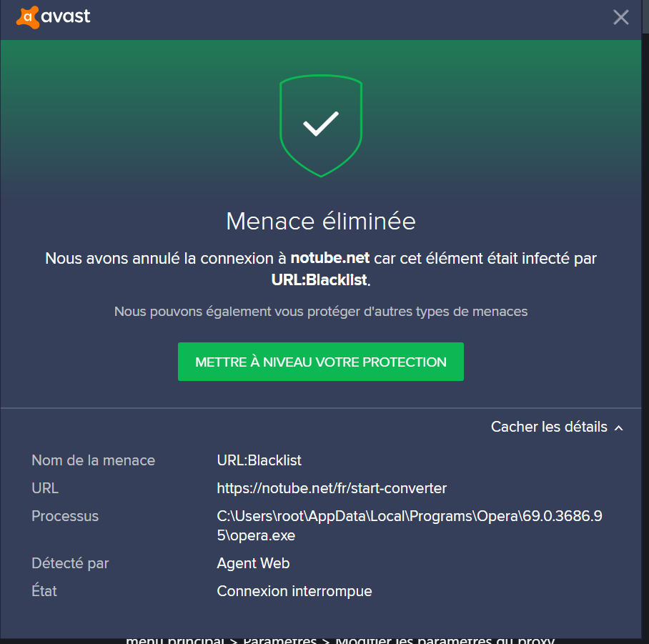Close the Avast threat alert window

click(620, 17)
